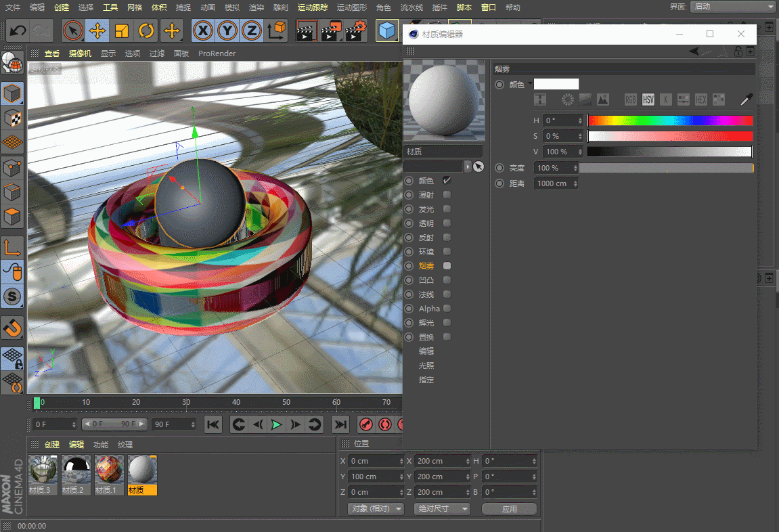Enable the 透明 channel checkbox
Viewport: 779px width, 532px height.
click(447, 223)
